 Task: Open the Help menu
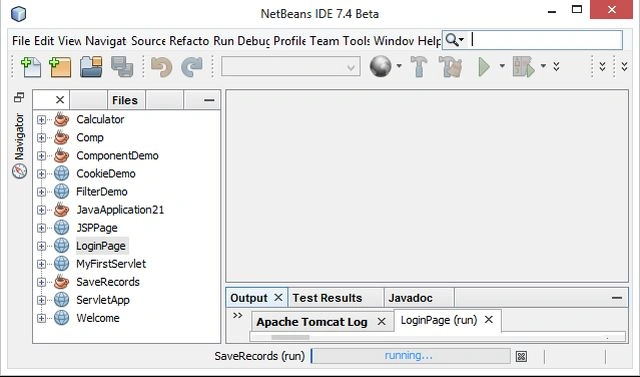(429, 41)
